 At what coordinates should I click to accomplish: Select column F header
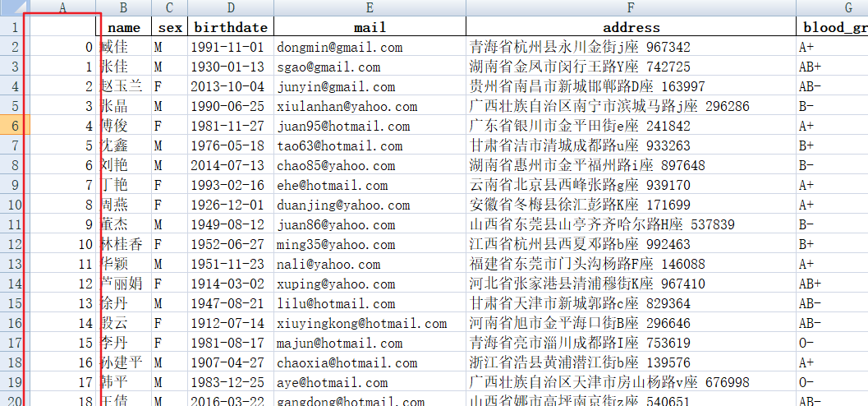631,7
